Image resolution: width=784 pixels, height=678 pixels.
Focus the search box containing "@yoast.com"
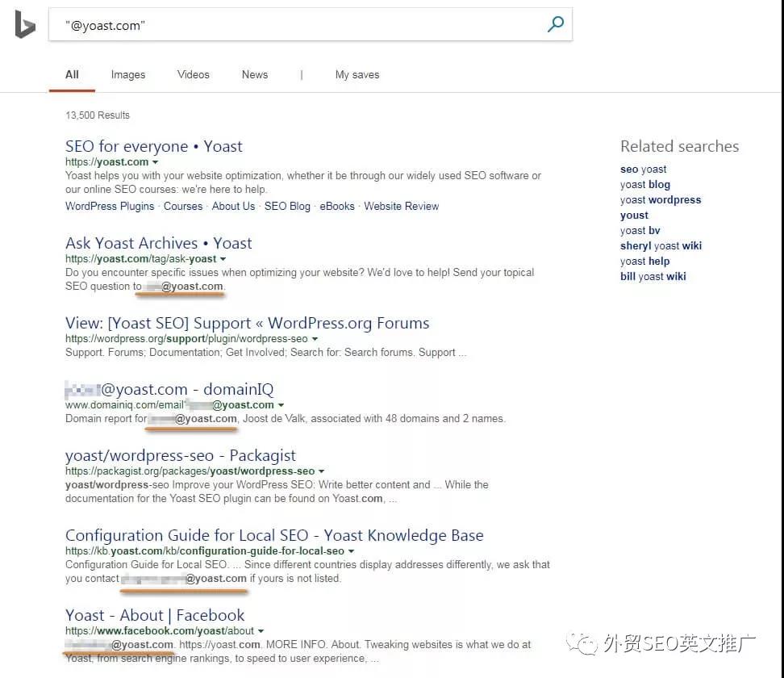point(310,24)
